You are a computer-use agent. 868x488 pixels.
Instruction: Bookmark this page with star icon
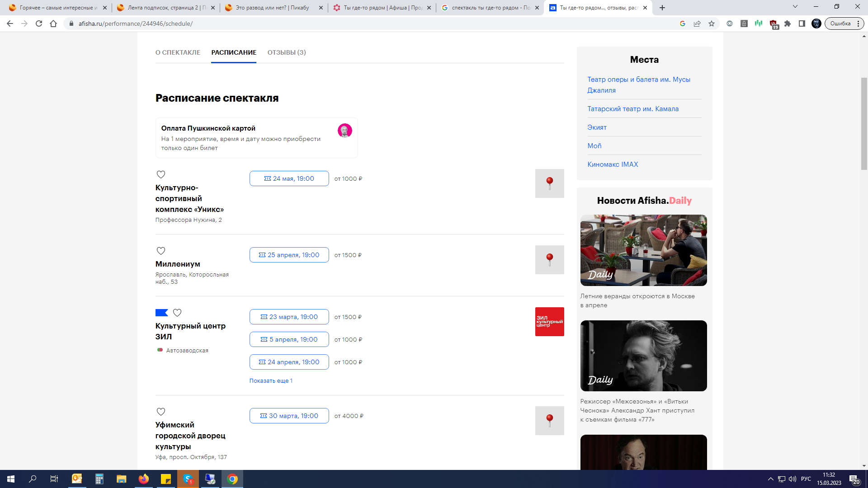pyautogui.click(x=712, y=23)
